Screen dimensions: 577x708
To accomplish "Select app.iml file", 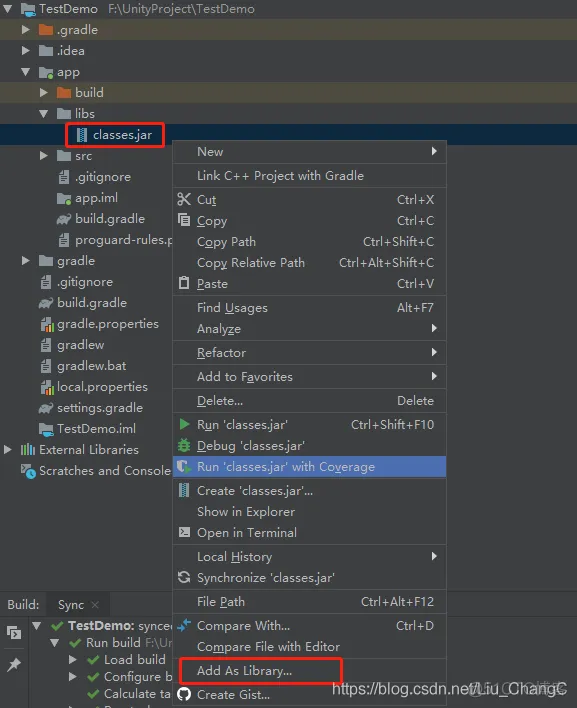I will [96, 198].
